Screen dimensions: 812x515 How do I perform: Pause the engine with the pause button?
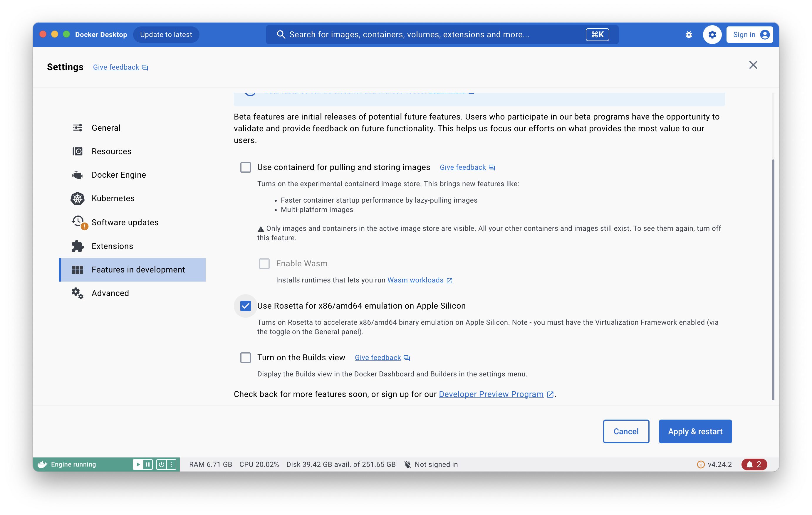point(148,464)
